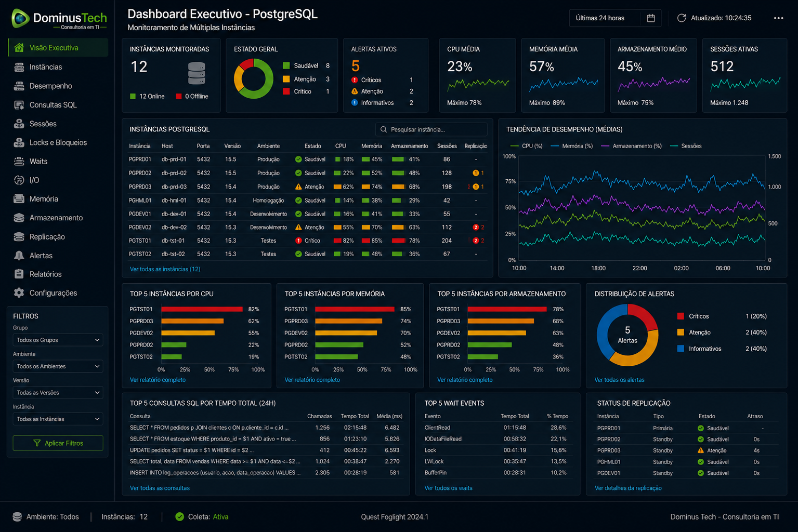Click the Relatórios clipboard icon

(x=19, y=274)
